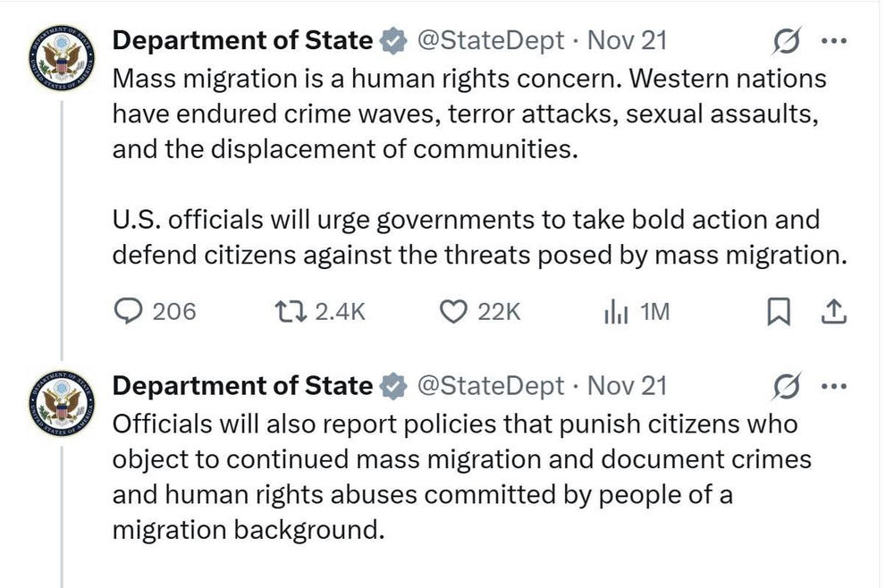Click @StateDept handle on first tweet
894x588 pixels.
[491, 40]
